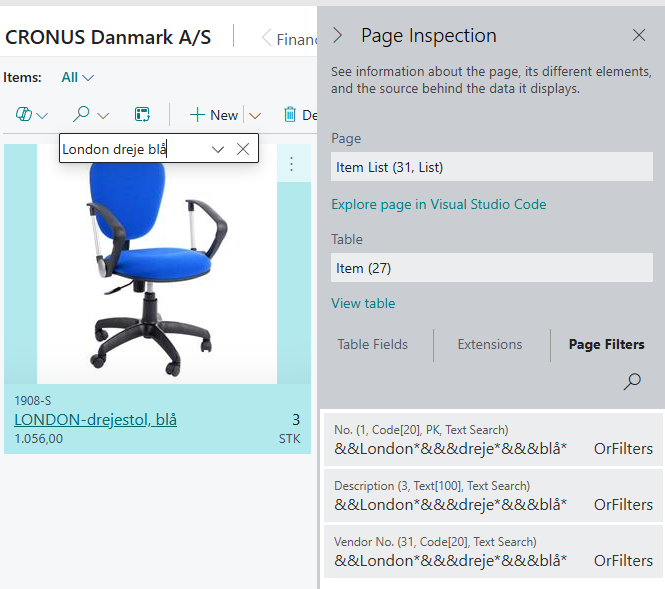
Task: Click OrFilters in the No. row
Action: tap(623, 449)
